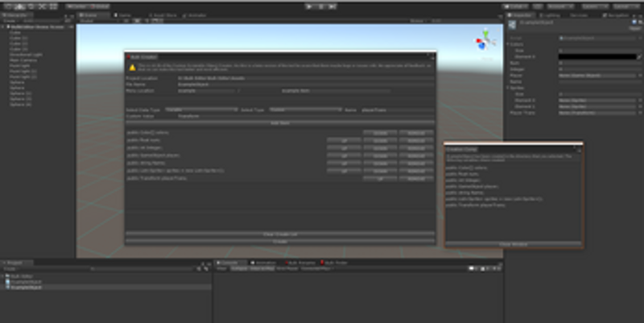Select the Hand tool in toolbar
The image size is (644, 323).
(x=9, y=6)
